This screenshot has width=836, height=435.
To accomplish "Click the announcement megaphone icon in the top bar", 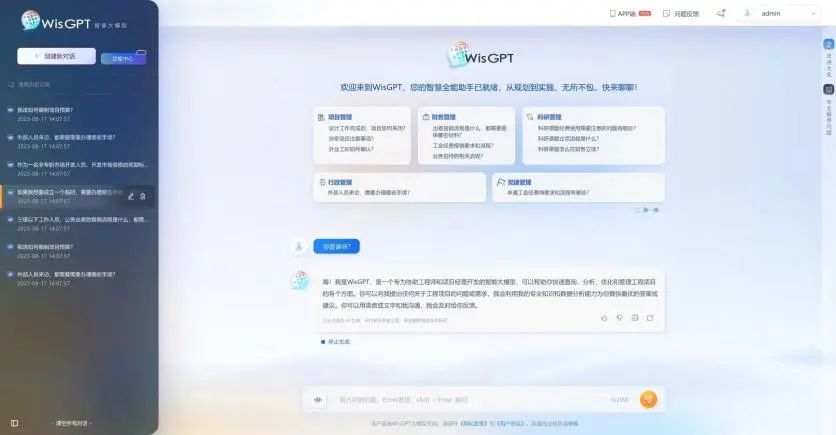I will click(721, 13).
